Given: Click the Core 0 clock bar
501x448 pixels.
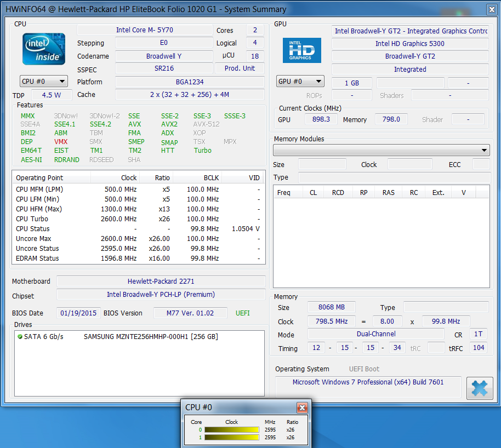Looking at the screenshot, I should pos(232,430).
